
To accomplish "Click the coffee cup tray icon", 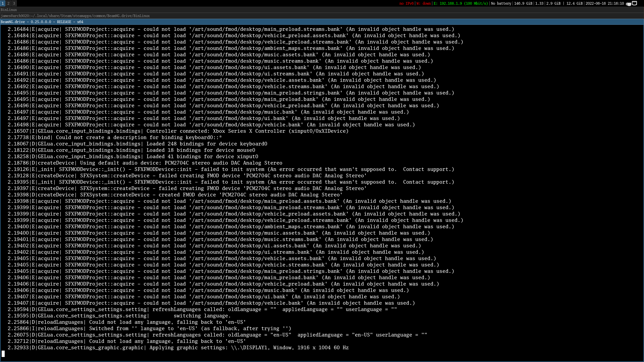I will point(629,4).
